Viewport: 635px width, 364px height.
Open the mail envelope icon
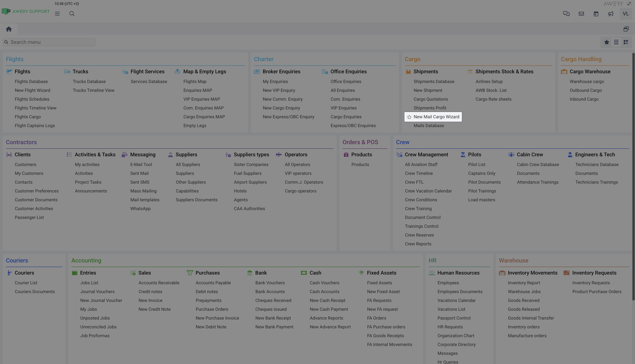tap(581, 14)
